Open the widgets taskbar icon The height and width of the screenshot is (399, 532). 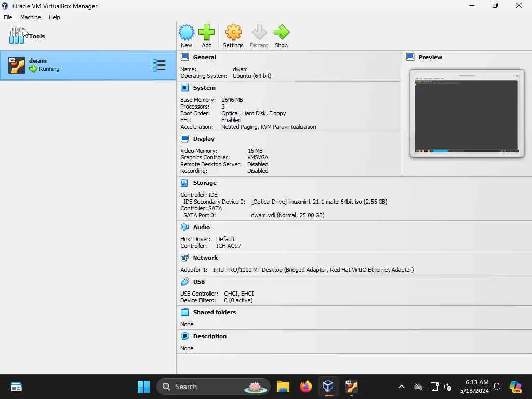tap(16, 387)
